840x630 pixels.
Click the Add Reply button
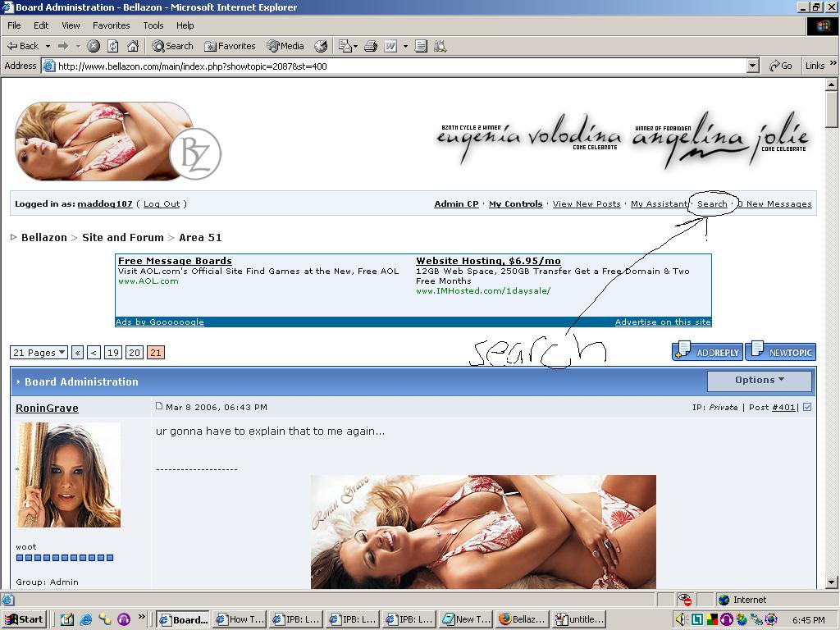(707, 352)
